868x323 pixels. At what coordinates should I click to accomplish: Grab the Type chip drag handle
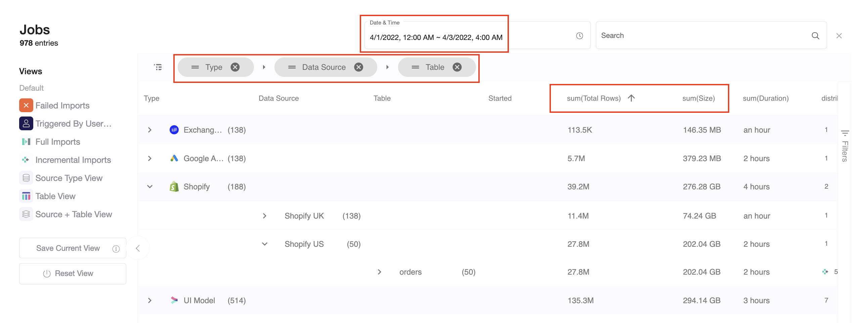coord(195,67)
